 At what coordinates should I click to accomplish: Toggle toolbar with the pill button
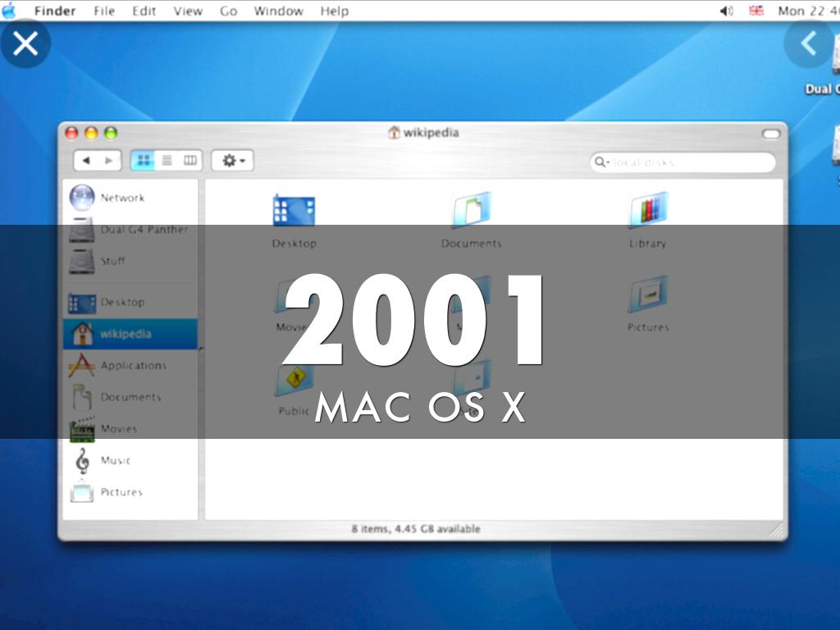[x=770, y=134]
